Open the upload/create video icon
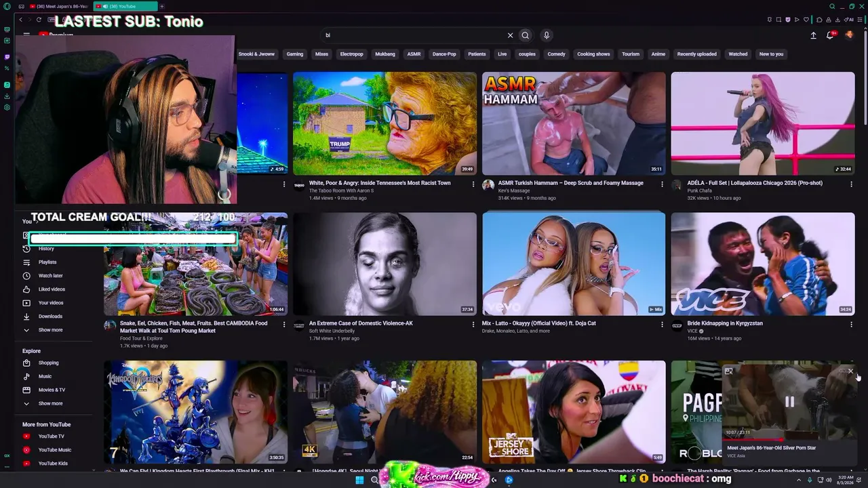The height and width of the screenshot is (488, 868). tap(813, 35)
